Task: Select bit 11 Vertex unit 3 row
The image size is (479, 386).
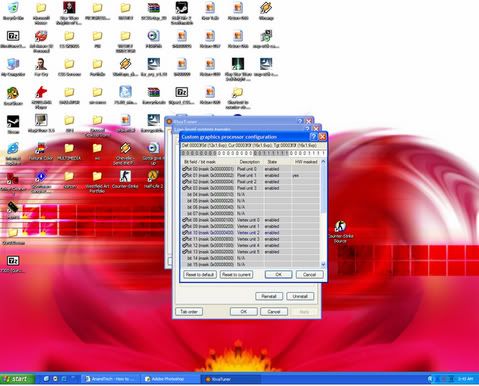Action: (250, 239)
